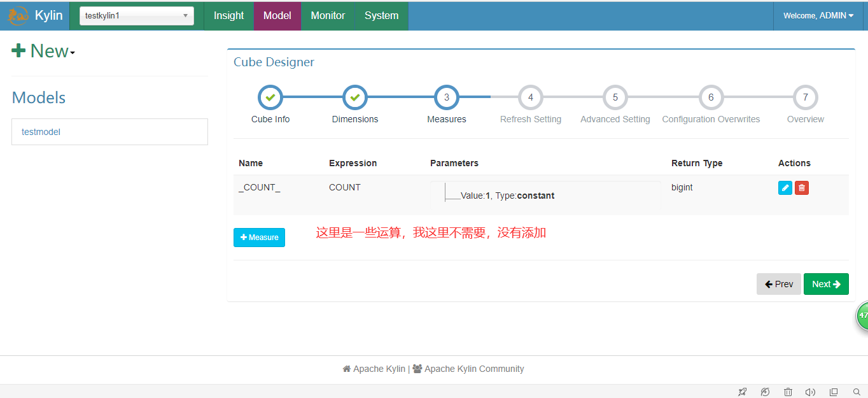Click the Value:1, Type:constant parameter text
The image size is (868, 398).
(508, 195)
